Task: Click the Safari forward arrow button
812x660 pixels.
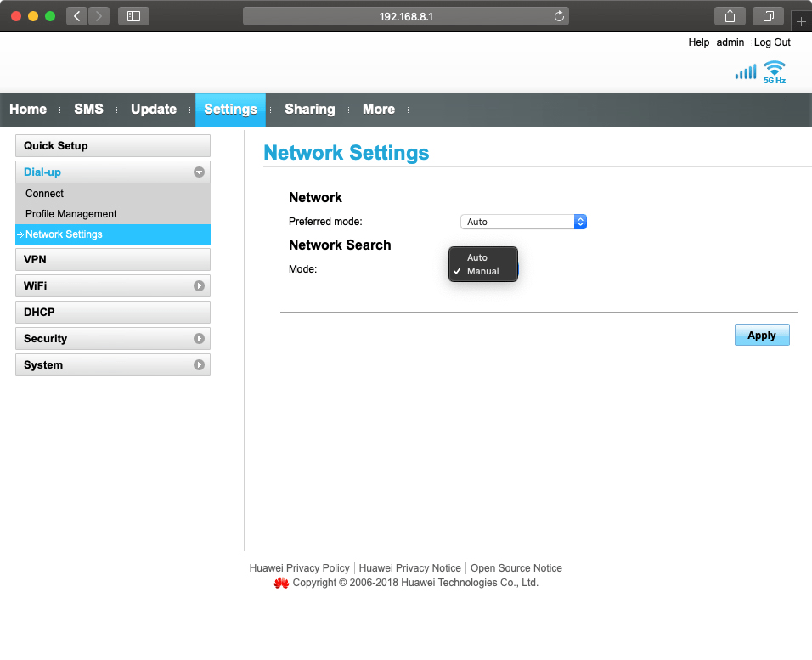Action: click(x=99, y=16)
